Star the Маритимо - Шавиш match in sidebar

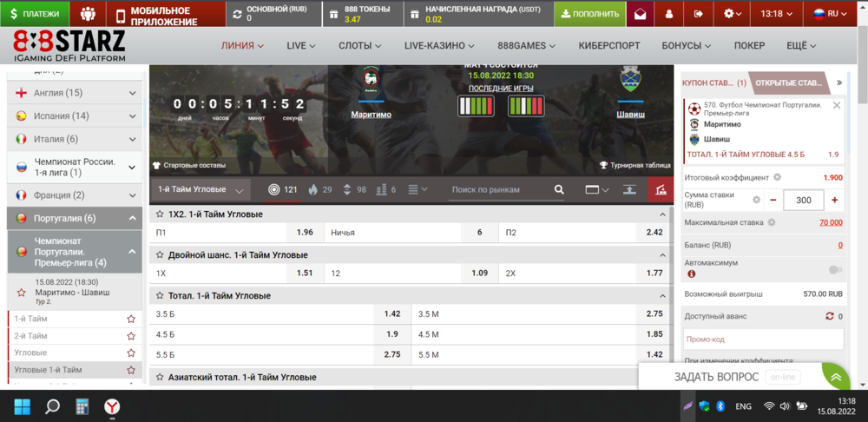coord(22,292)
